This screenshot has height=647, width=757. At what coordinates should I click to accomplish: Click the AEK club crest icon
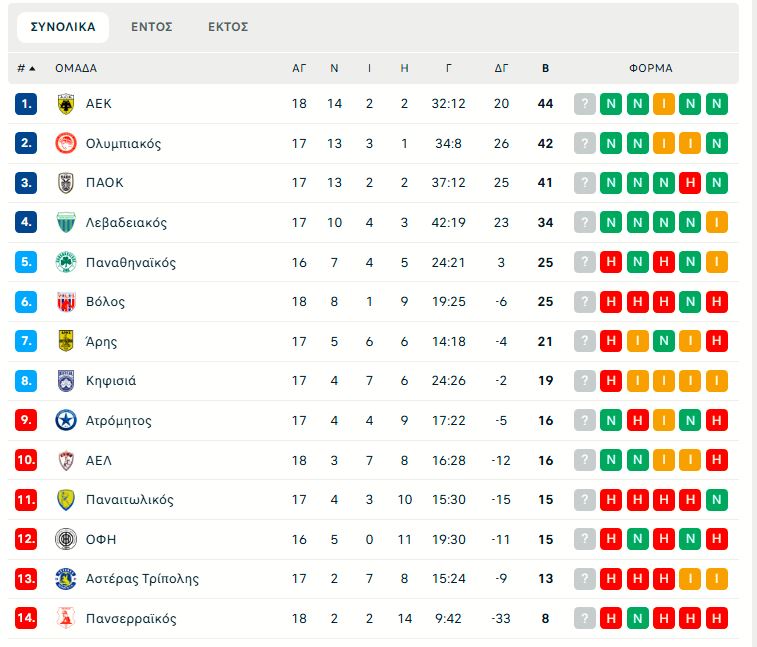coord(66,104)
